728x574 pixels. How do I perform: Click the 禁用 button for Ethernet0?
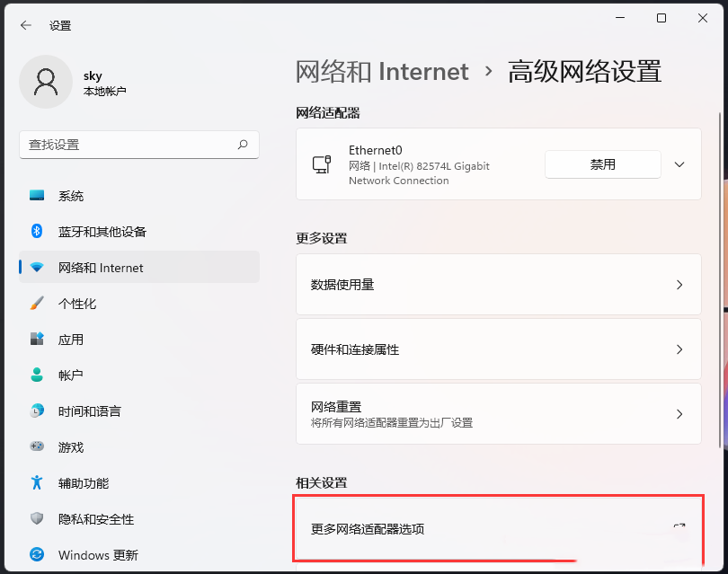(602, 164)
